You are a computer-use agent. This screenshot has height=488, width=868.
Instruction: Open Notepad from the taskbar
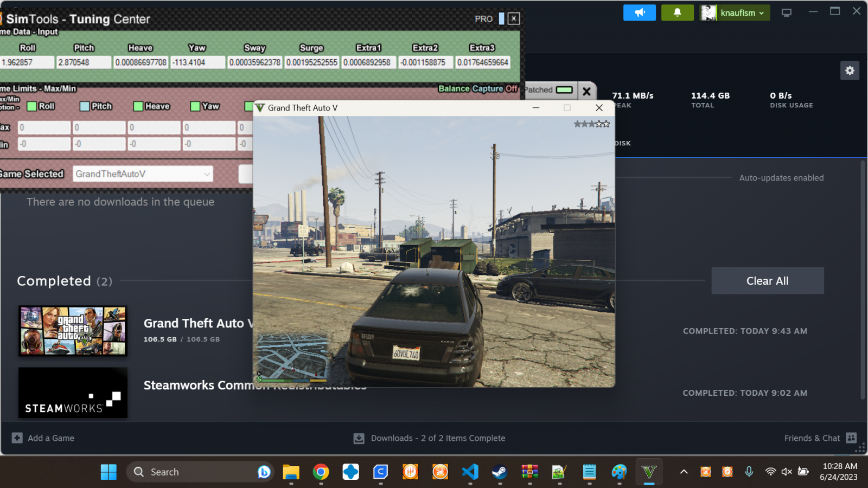[589, 472]
